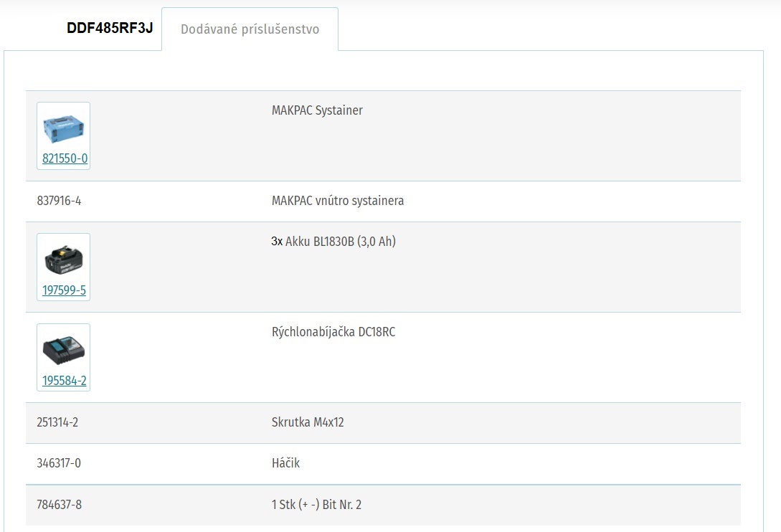Select part number 784637-8
This screenshot has height=532, width=781.
(59, 505)
